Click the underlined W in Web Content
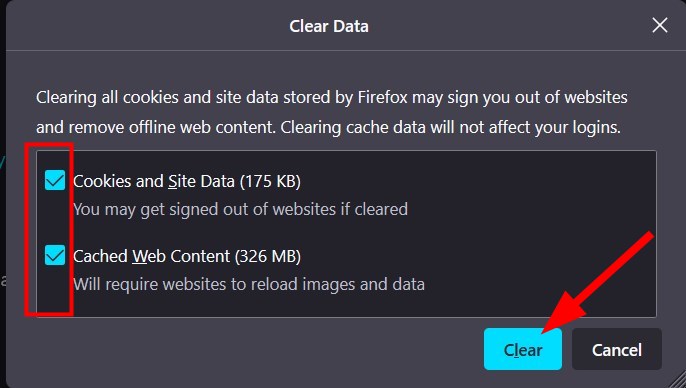The image size is (686, 388). [x=140, y=256]
